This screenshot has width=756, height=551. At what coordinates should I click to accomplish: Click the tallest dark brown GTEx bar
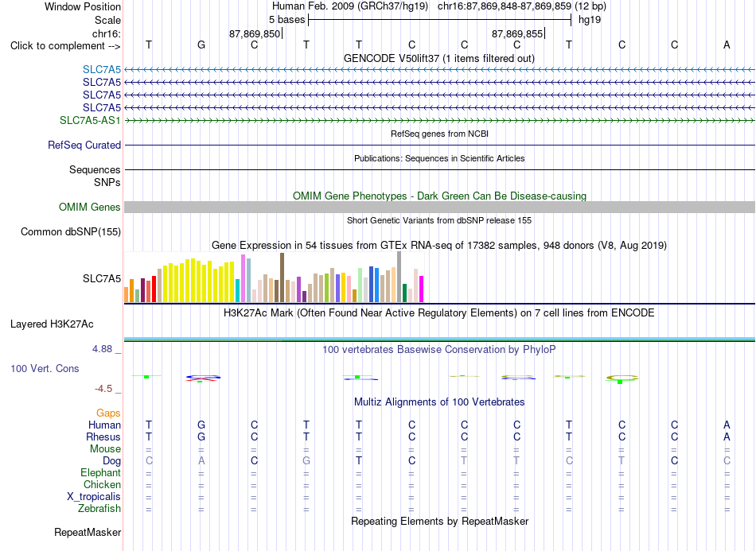(282, 277)
